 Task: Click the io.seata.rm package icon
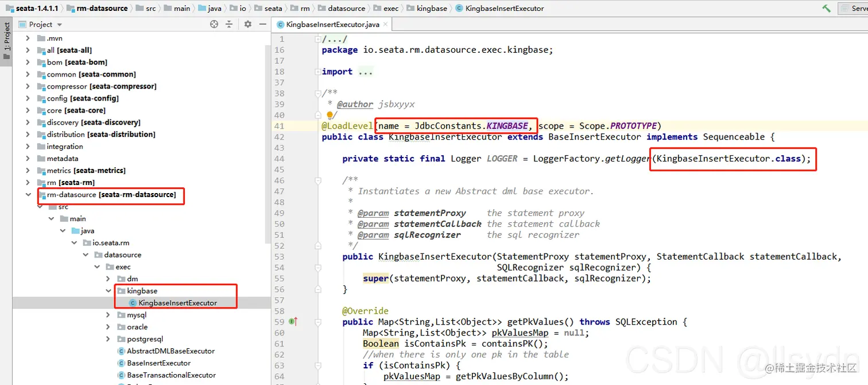coord(87,242)
